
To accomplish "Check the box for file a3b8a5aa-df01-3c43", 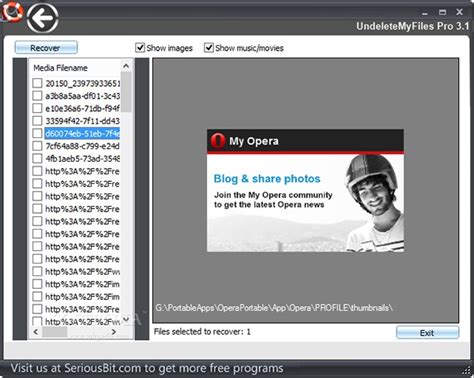I will coord(37,96).
